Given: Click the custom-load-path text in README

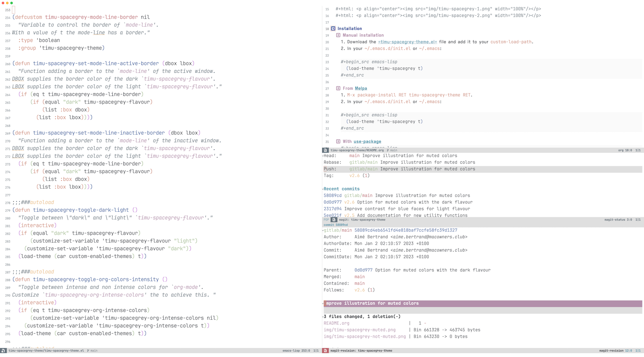Looking at the screenshot, I should [511, 42].
